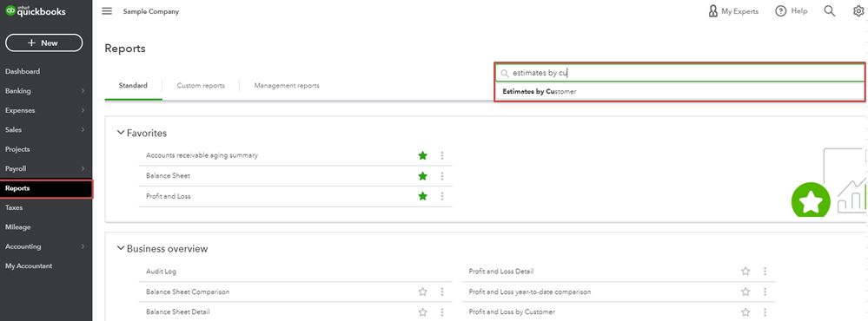The width and height of the screenshot is (868, 321).
Task: Favorite Balance Sheet Detail star
Action: (423, 311)
